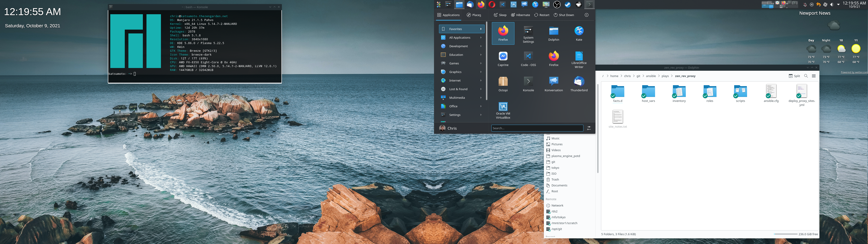The width and height of the screenshot is (868, 244).
Task: Select ansible.cfg file in Dolphin
Action: tap(771, 94)
